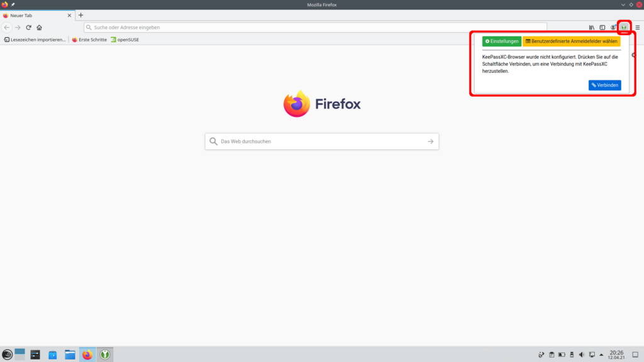The width and height of the screenshot is (644, 362).
Task: Select the Neuer Tab tab
Action: (x=37, y=15)
